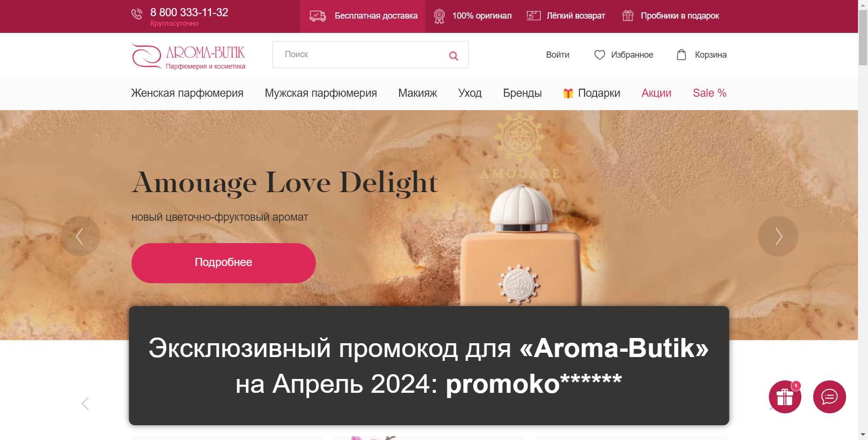The image size is (868, 440).
Task: Open the Подарки menu item
Action: coord(591,93)
